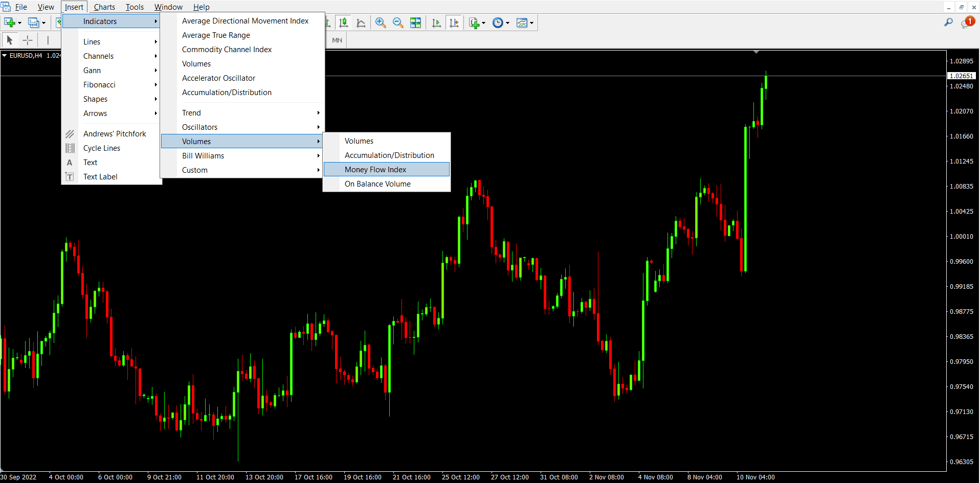The width and height of the screenshot is (980, 483).
Task: Select the Vertical Line drawing tool
Action: tap(48, 40)
